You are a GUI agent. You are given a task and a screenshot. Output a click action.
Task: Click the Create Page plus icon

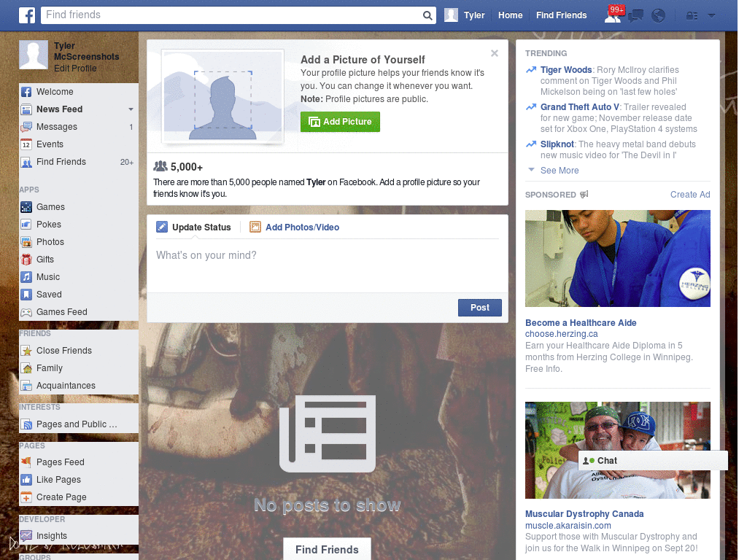26,497
